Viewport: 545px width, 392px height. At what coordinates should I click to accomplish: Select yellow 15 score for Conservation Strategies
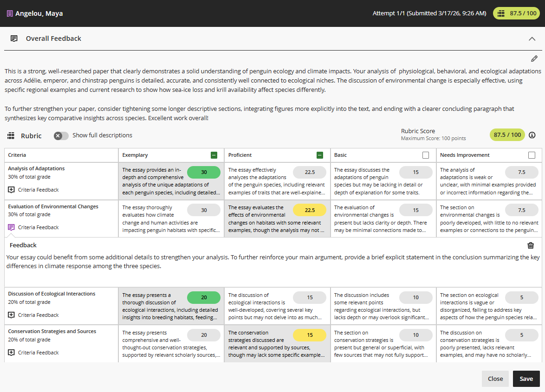tap(310, 335)
